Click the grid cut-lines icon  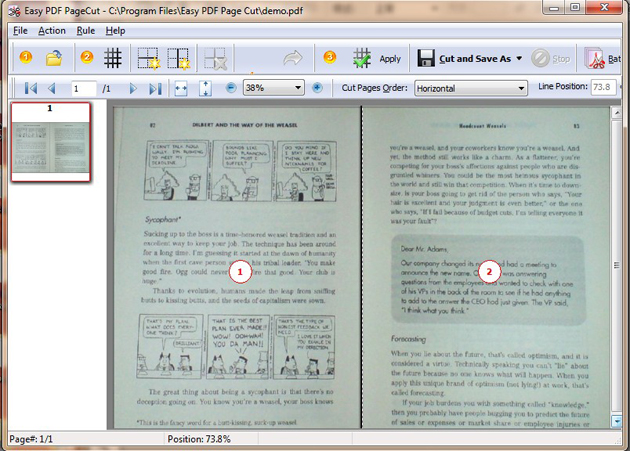(112, 58)
